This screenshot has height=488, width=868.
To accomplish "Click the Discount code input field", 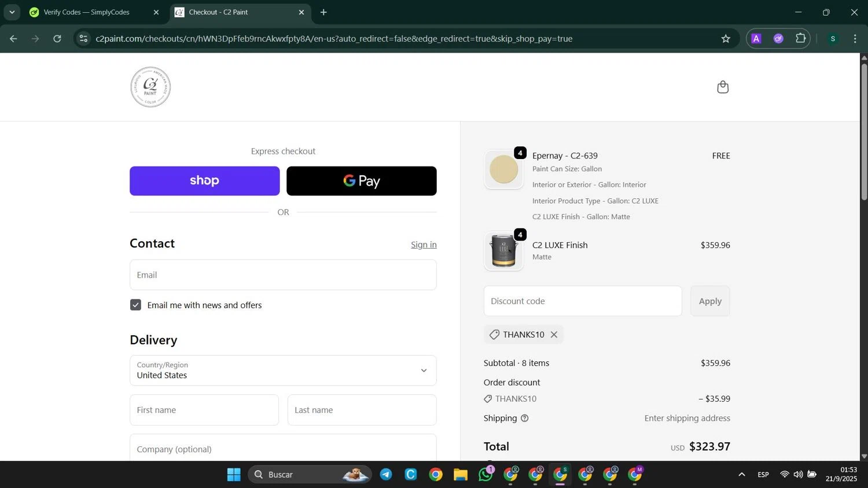I will pos(583,301).
